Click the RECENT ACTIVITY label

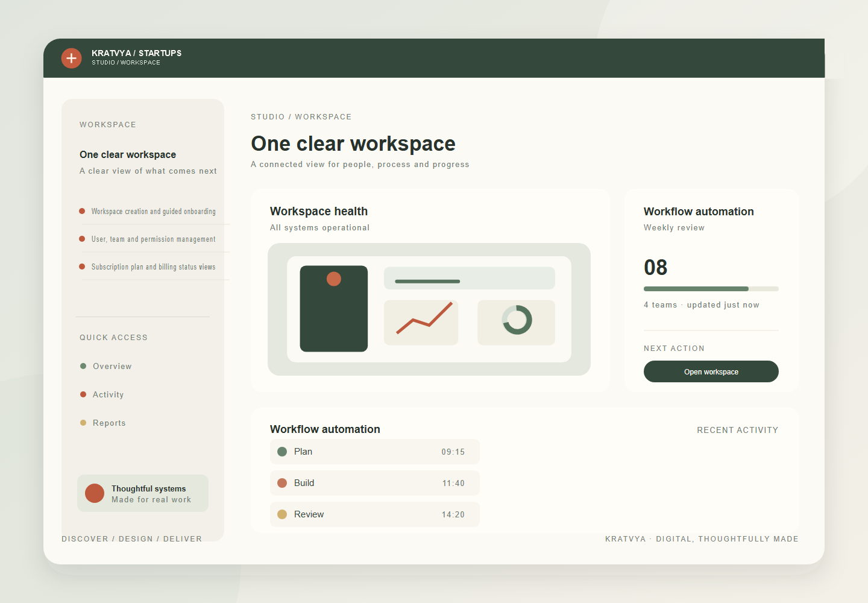coord(738,430)
